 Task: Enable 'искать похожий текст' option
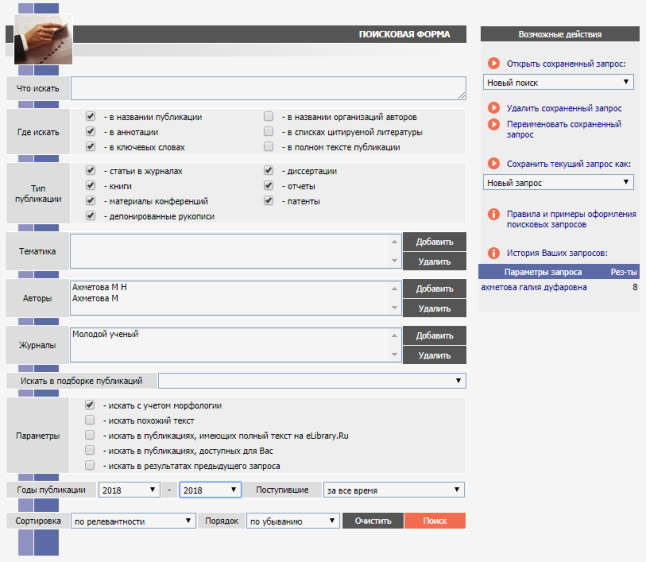coord(90,421)
